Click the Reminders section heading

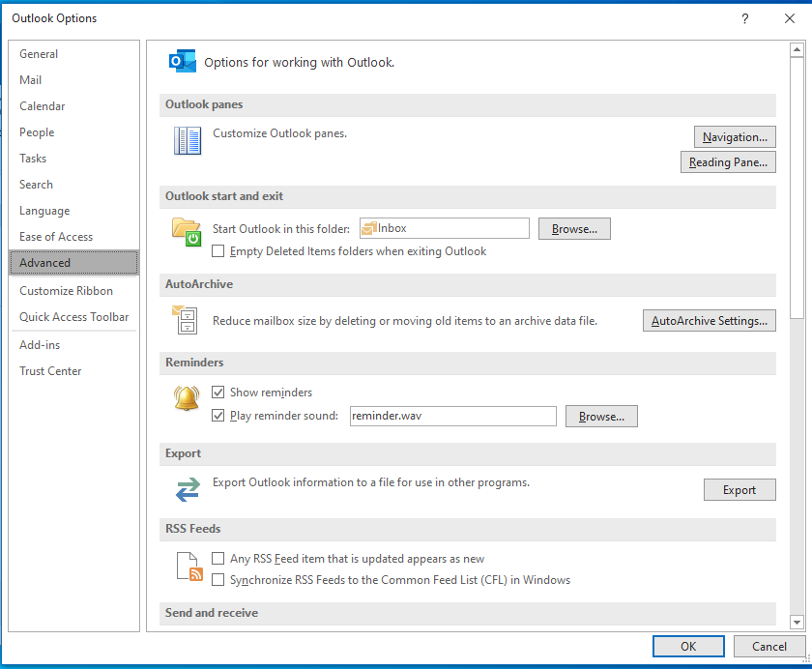coord(194,363)
